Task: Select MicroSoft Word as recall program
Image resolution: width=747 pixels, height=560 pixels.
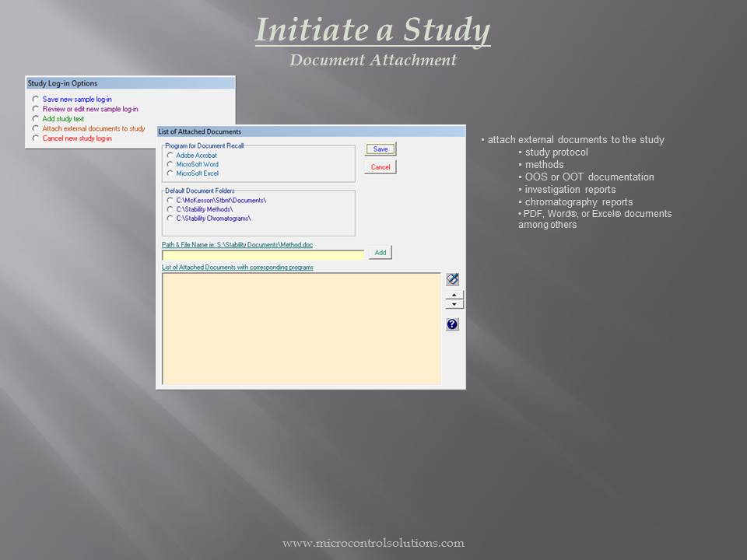Action: [x=168, y=164]
